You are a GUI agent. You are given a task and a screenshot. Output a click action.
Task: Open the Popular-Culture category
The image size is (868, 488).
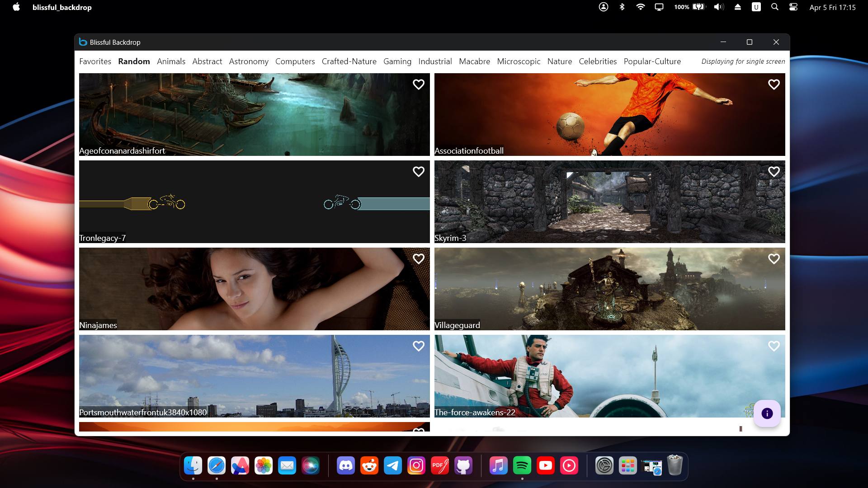click(652, 61)
